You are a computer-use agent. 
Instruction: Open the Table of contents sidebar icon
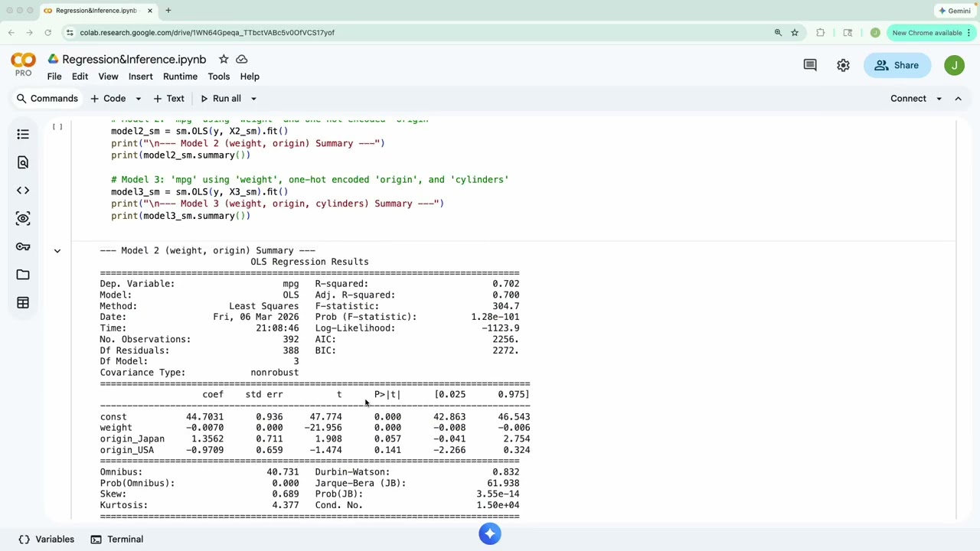[x=23, y=134]
